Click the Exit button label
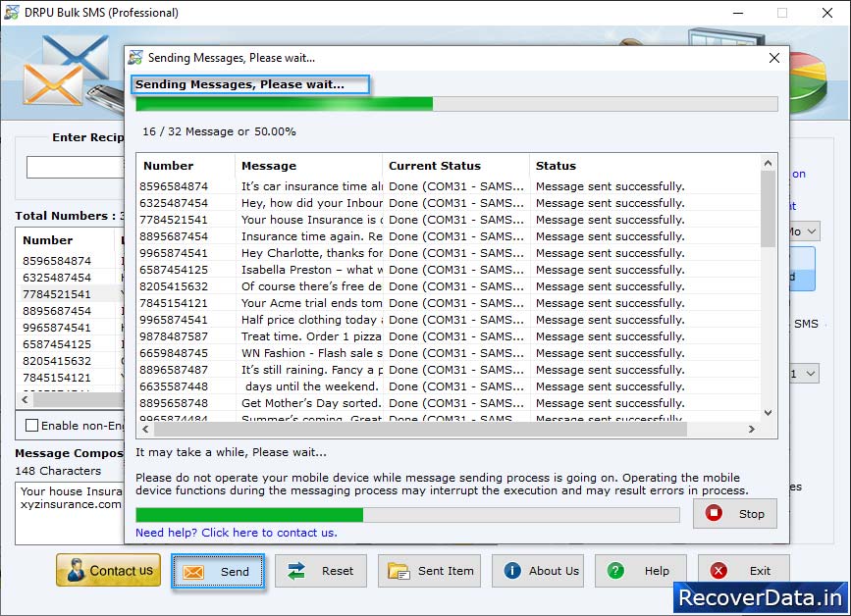Screen dimensions: 851x616 (x=760, y=571)
